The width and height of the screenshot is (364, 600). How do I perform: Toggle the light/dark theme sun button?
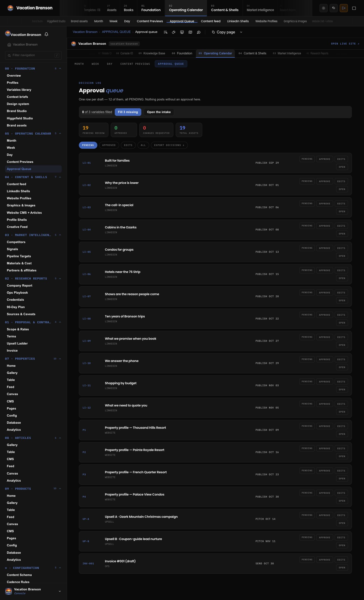click(x=324, y=8)
